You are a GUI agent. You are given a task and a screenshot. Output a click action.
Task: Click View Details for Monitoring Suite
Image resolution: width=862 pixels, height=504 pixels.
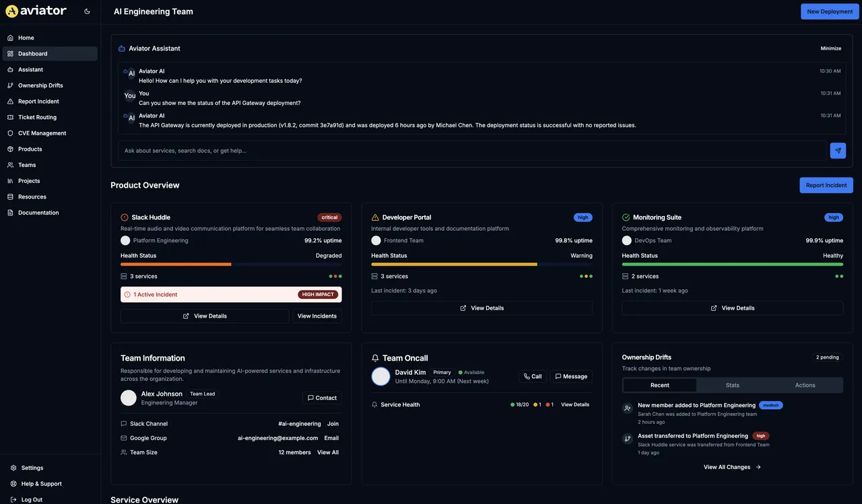733,308
